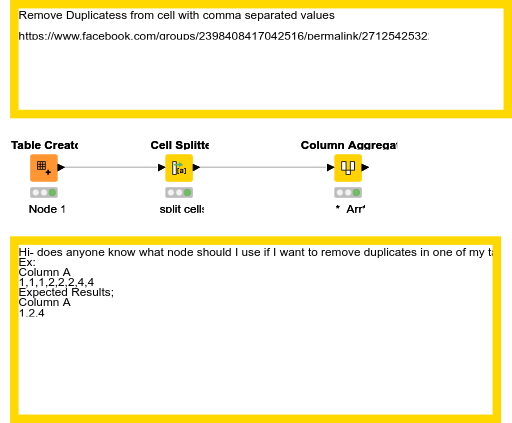Click the status traffic light under Table Creator

[44, 193]
